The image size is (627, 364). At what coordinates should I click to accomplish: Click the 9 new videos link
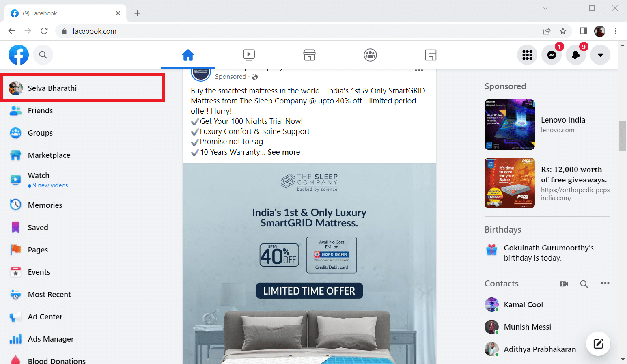pyautogui.click(x=50, y=185)
